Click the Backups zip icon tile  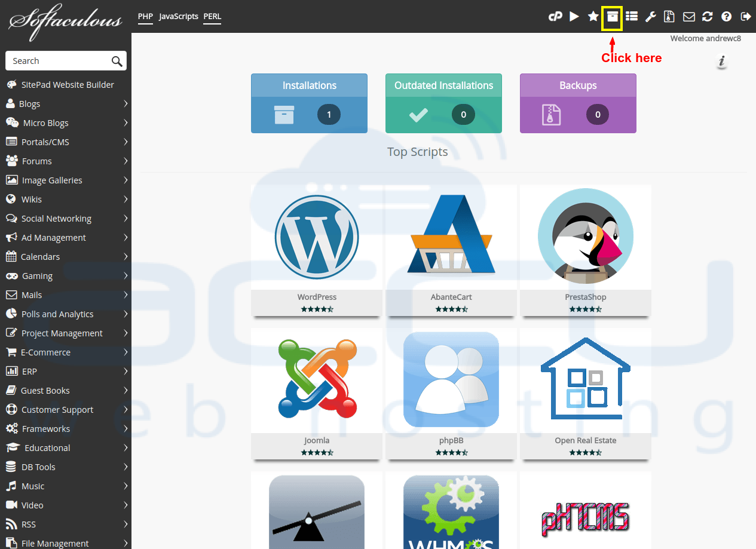point(552,115)
